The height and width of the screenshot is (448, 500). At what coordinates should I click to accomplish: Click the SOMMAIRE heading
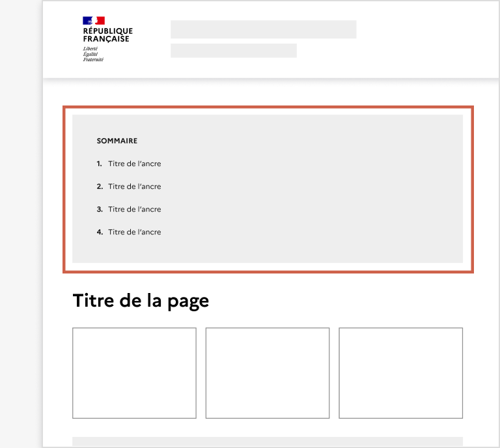point(117,141)
